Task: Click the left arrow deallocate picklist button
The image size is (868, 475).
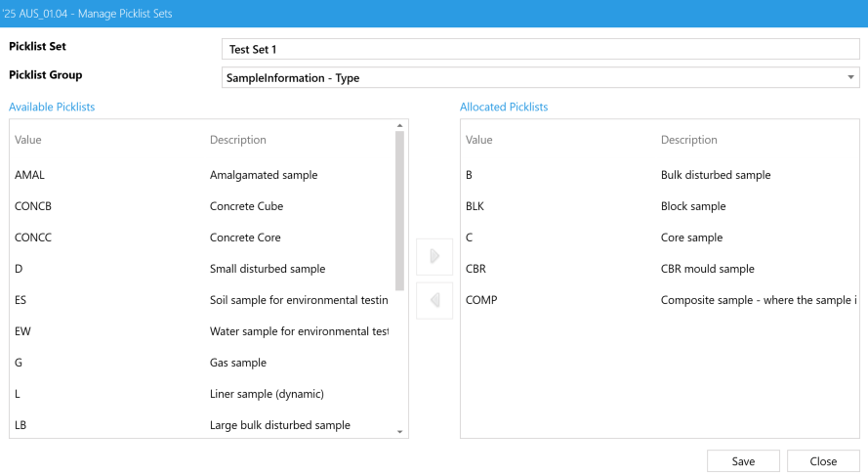Action: coord(434,300)
